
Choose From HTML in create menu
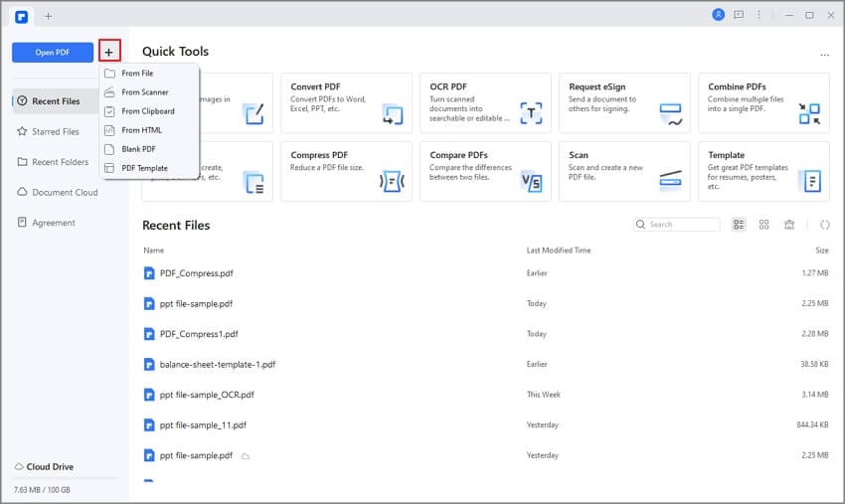(149, 130)
